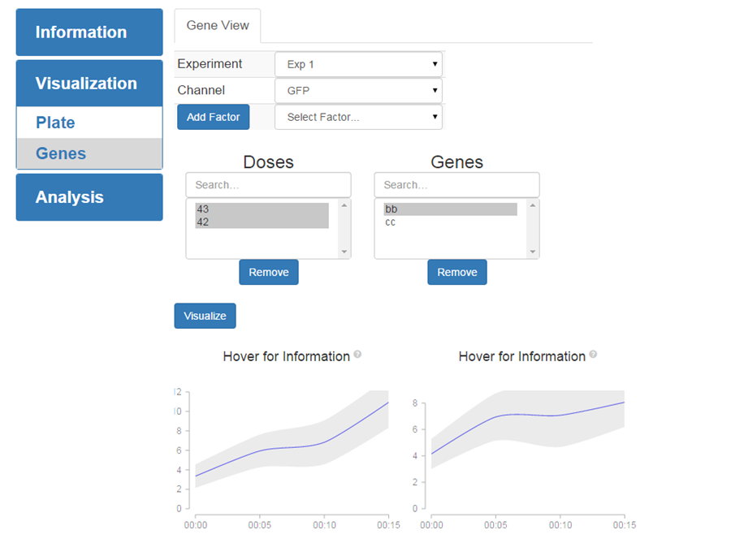Click help icon beside right chart title
This screenshot has width=731, height=560.
point(593,355)
